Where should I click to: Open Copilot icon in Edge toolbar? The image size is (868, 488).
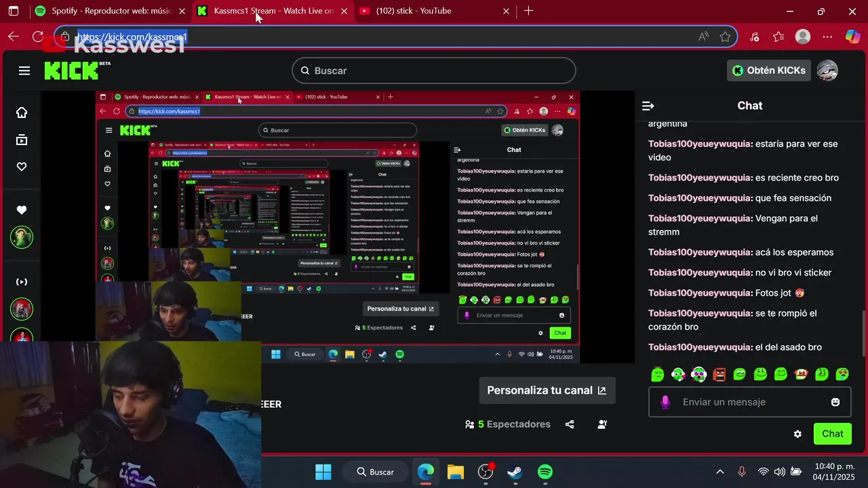pos(852,37)
